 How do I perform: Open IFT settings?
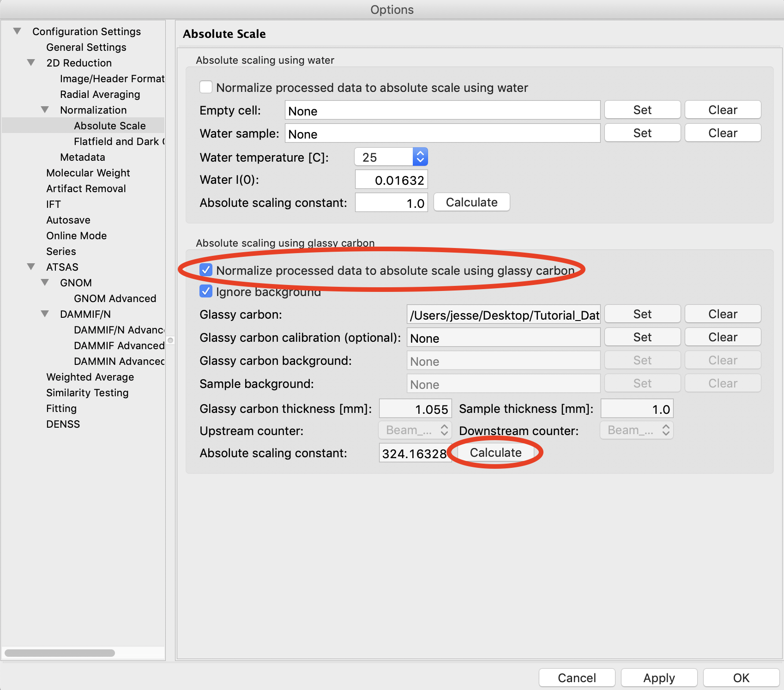click(54, 204)
